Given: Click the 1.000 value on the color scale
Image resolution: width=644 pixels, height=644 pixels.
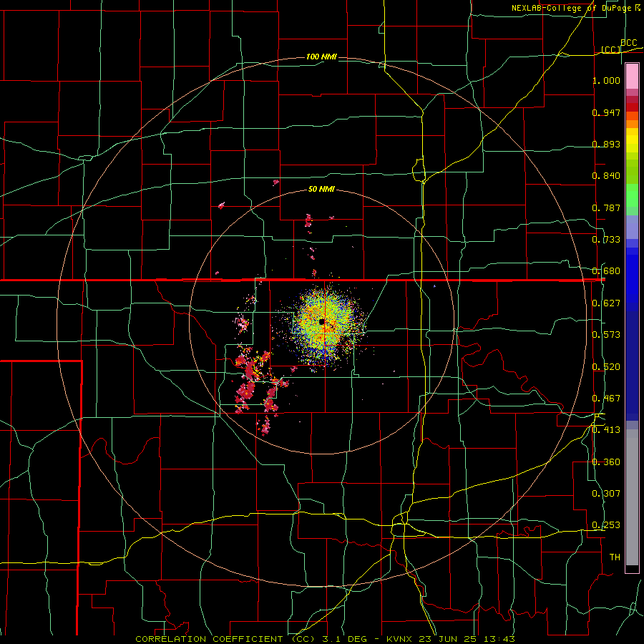Looking at the screenshot, I should pos(606,80).
